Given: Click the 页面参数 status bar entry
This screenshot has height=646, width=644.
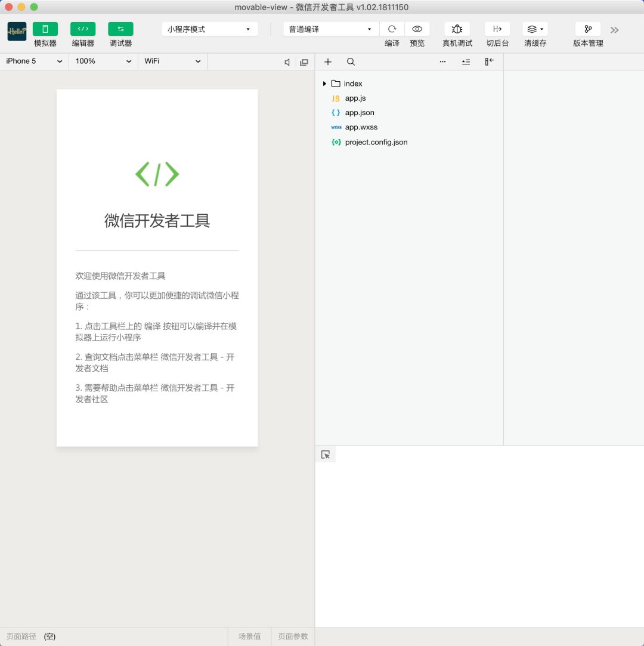Looking at the screenshot, I should pos(293,636).
